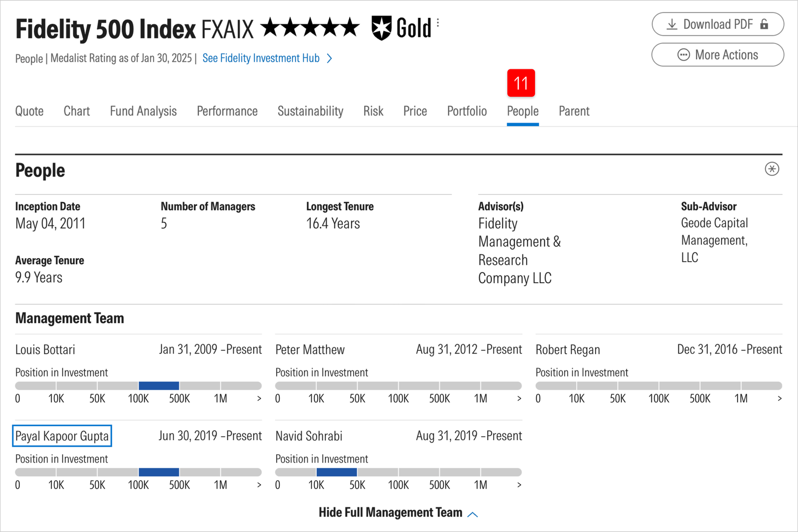Click the Jun 30, 2019 –Present tenure date
Image resolution: width=798 pixels, height=532 pixels.
click(210, 436)
